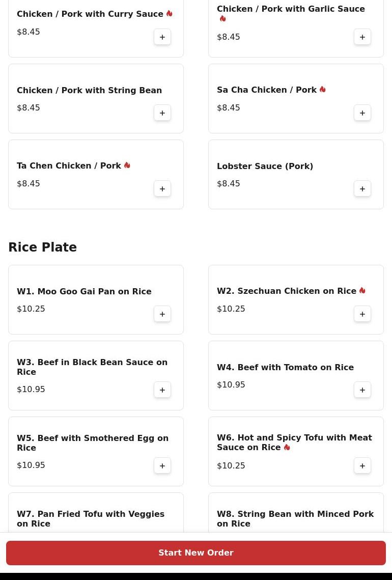The width and height of the screenshot is (392, 580).
Task: Add W3. Beef in Black Bean Sauce
Action: pos(162,390)
